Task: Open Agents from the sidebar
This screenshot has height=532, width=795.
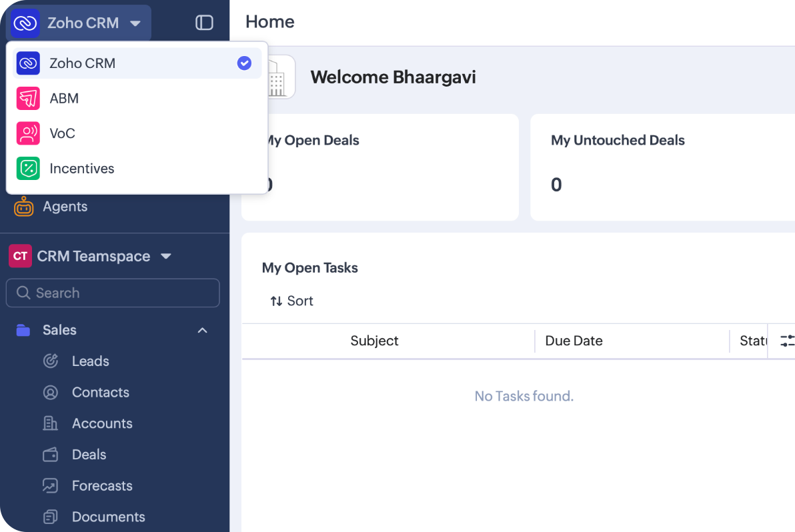Action: pyautogui.click(x=65, y=207)
